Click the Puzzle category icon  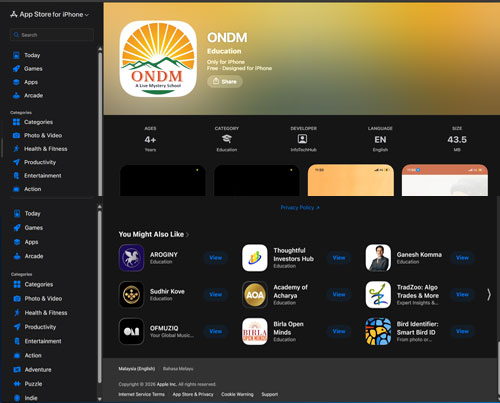[17, 384]
